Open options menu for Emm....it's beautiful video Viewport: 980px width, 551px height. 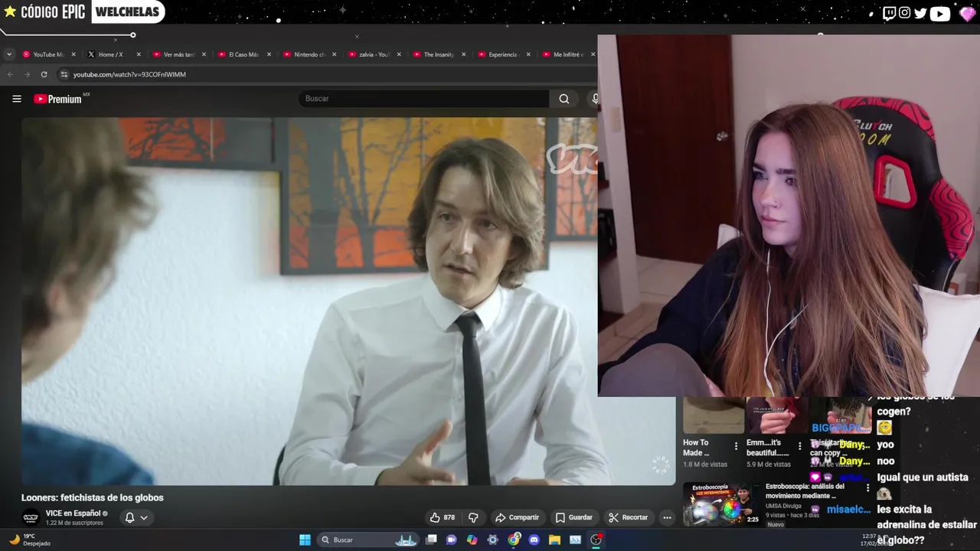click(x=799, y=445)
